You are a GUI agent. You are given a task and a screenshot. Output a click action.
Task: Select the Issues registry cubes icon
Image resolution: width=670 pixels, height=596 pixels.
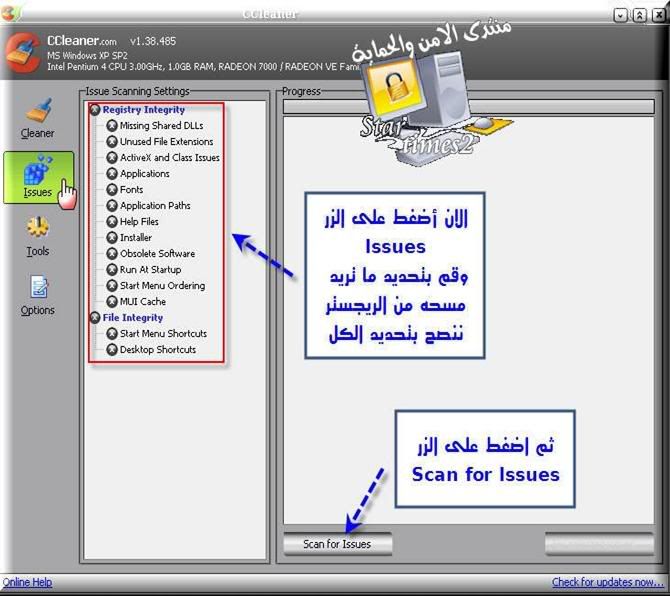point(38,170)
